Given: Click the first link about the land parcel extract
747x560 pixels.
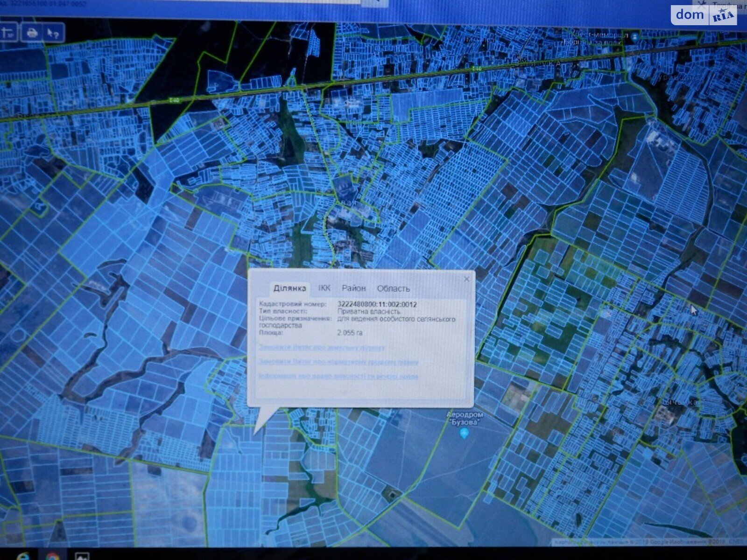Looking at the screenshot, I should coord(322,348).
